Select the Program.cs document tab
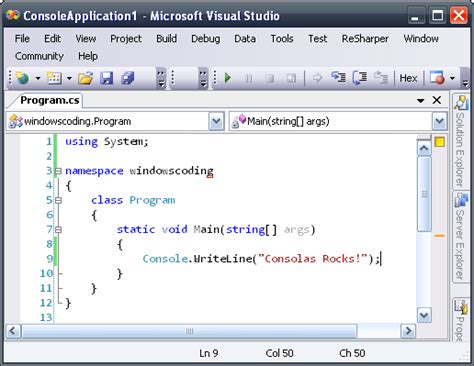 point(49,100)
